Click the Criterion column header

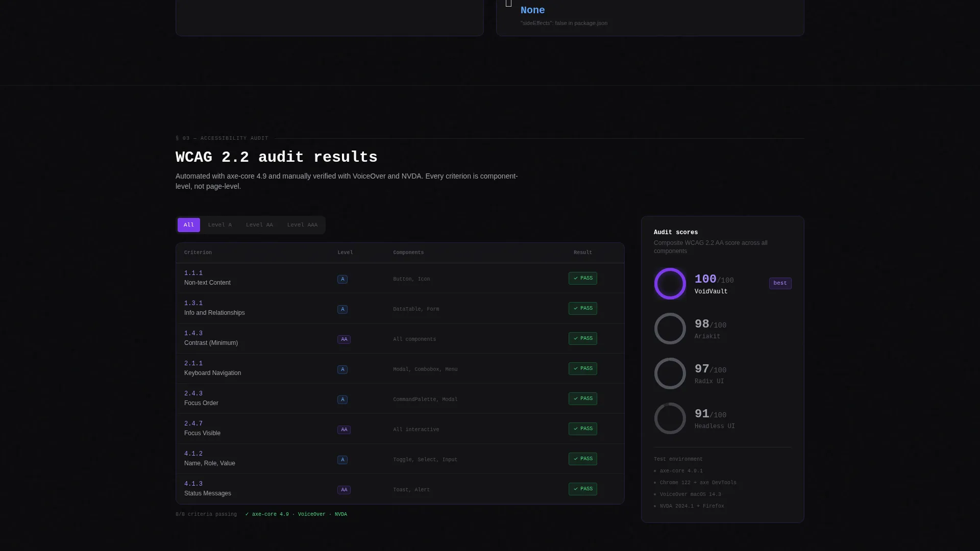198,253
